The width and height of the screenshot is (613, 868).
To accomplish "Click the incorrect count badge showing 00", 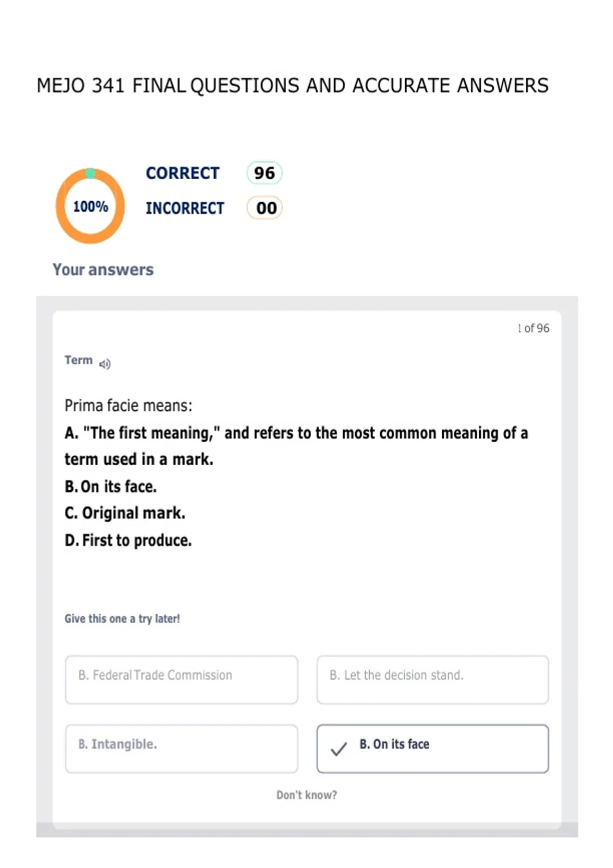I will click(x=265, y=208).
